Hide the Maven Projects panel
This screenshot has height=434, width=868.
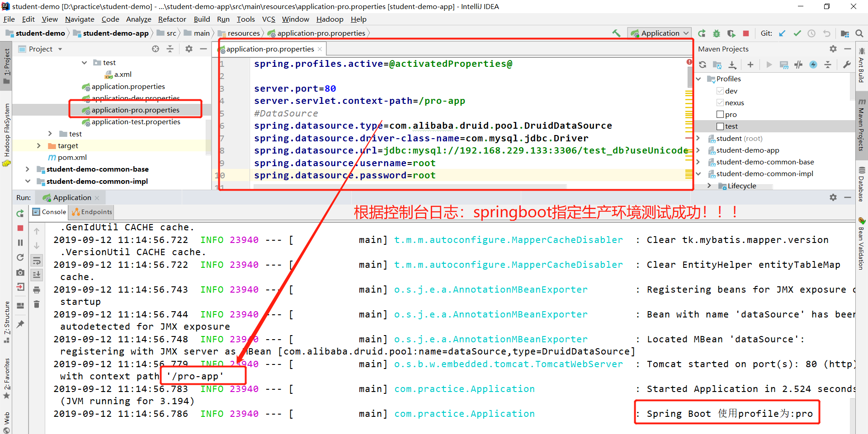pyautogui.click(x=848, y=49)
